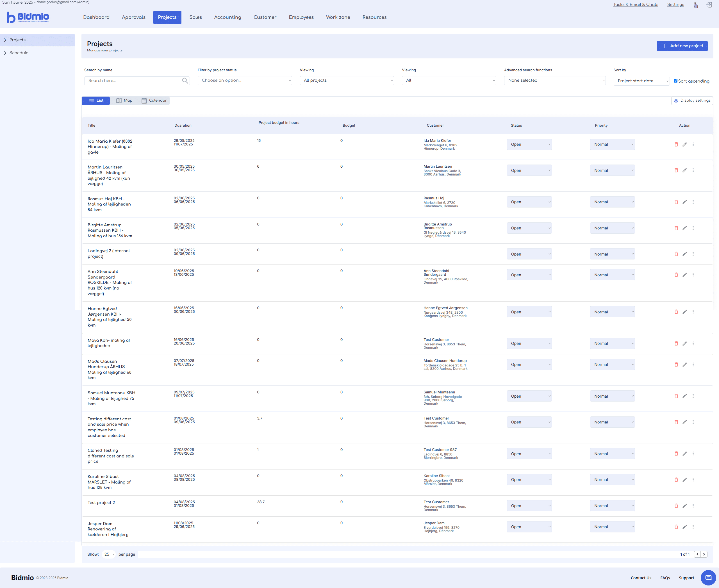
Task: Open Display settings
Action: coord(692,101)
